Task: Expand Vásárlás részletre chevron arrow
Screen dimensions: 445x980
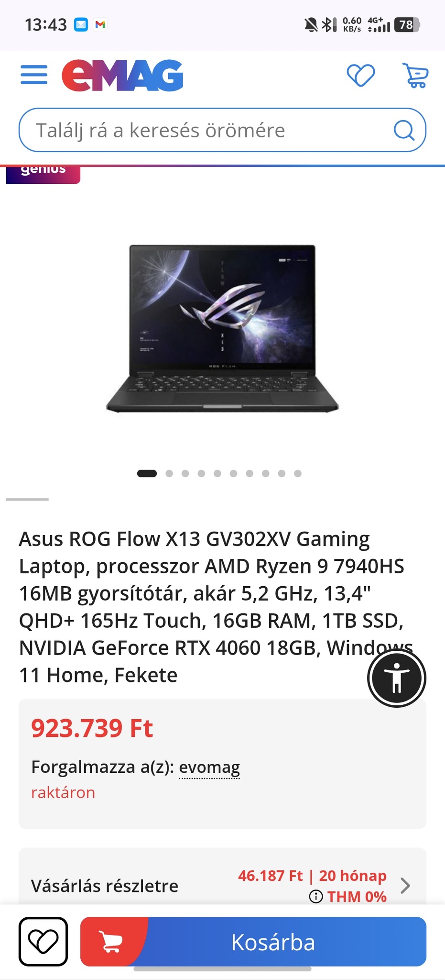Action: (405, 886)
